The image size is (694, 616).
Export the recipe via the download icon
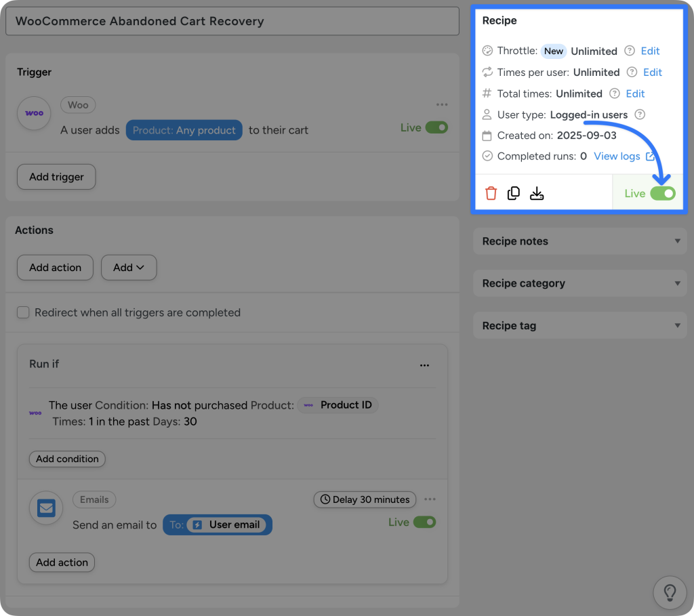[537, 193]
